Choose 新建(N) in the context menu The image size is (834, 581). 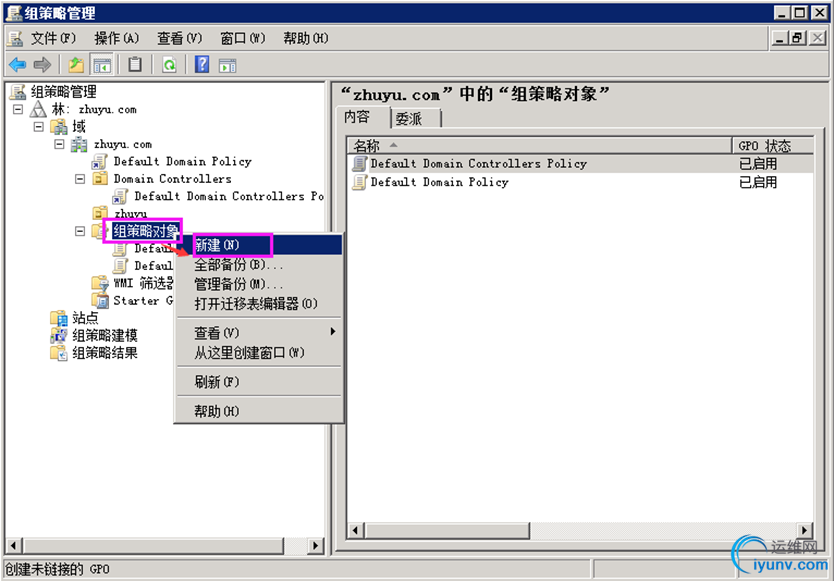pyautogui.click(x=259, y=245)
